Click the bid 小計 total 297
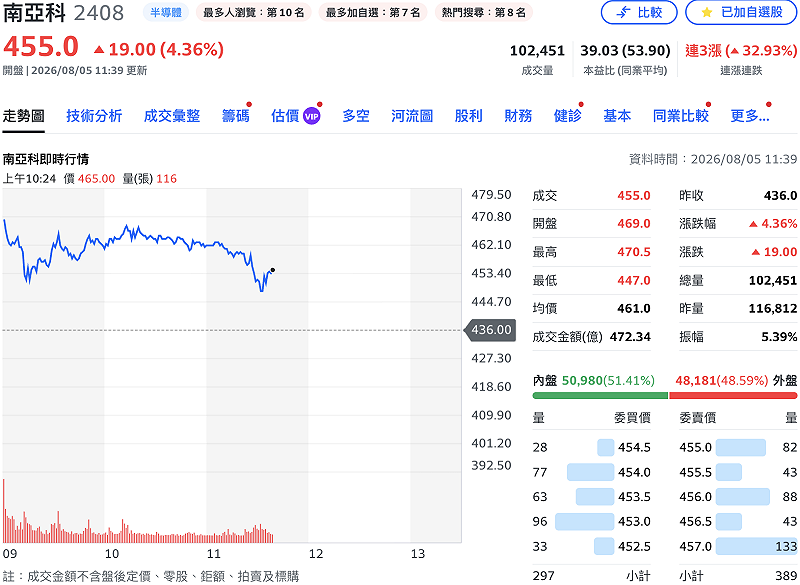Image resolution: width=800 pixels, height=585 pixels. pos(543,576)
